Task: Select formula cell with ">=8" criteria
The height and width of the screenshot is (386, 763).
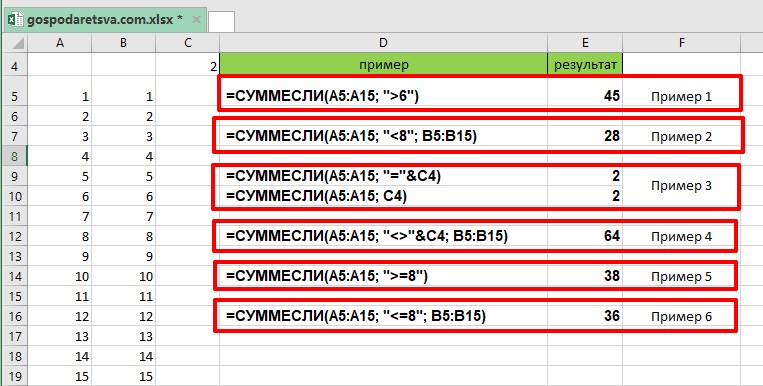Action: (x=383, y=276)
